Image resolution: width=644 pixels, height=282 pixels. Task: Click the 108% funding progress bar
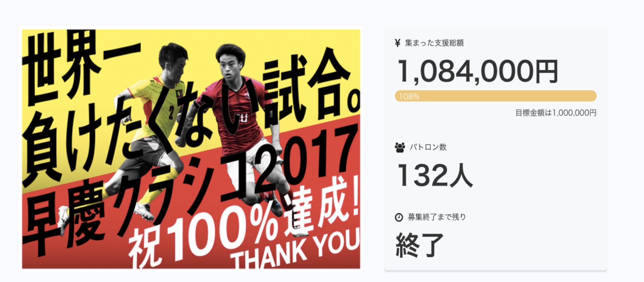coord(496,96)
